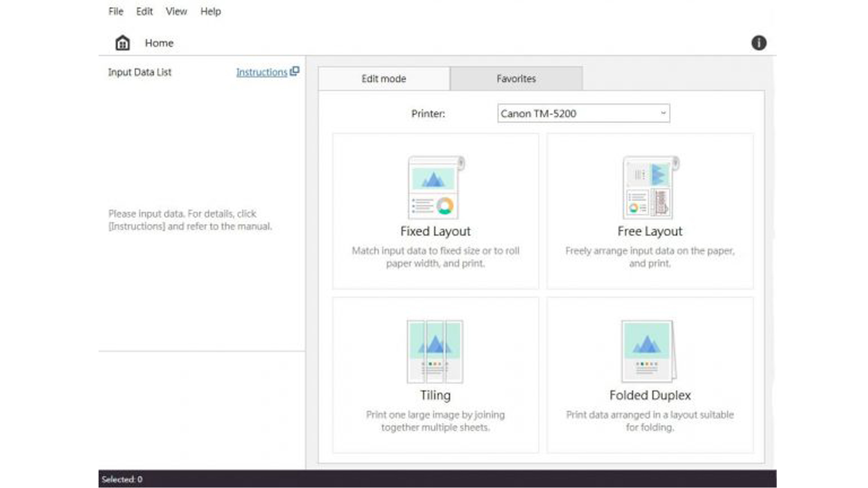Select the Fixed Layout illustration icon
The width and height of the screenshot is (868, 488).
[x=436, y=188]
